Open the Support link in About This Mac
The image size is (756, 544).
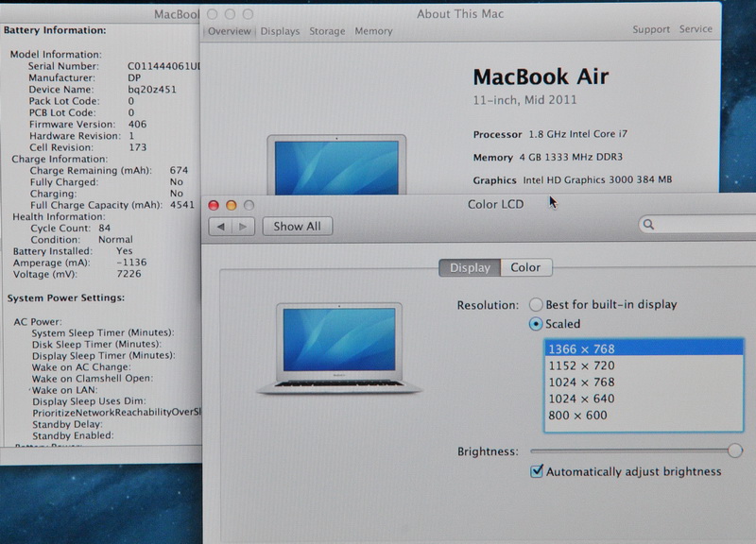coord(651,29)
